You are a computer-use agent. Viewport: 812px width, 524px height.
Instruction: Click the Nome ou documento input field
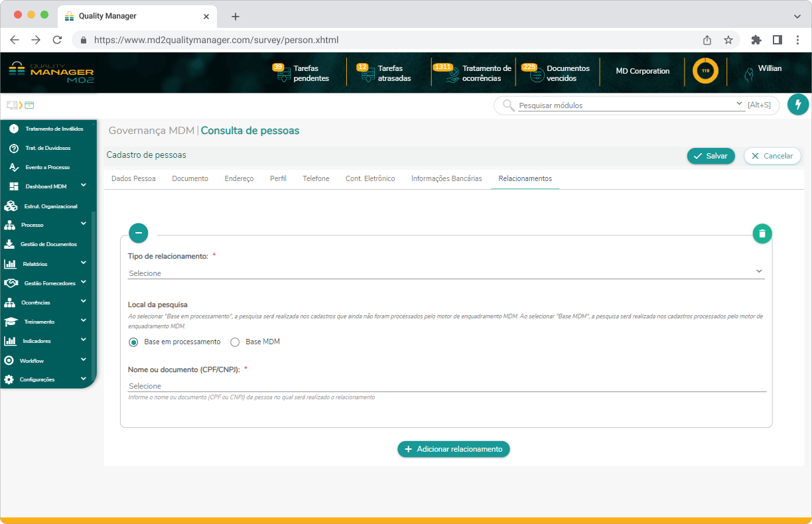[446, 385]
